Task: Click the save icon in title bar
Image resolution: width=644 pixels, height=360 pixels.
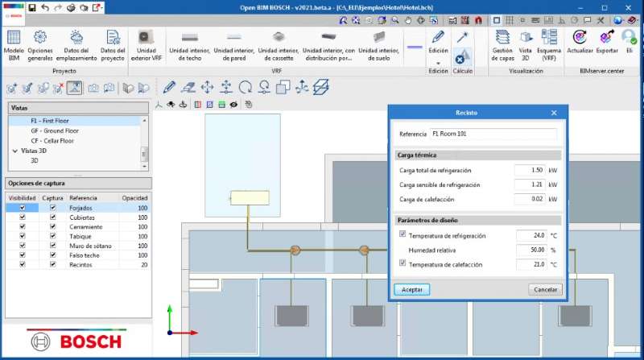Action: coord(32,8)
